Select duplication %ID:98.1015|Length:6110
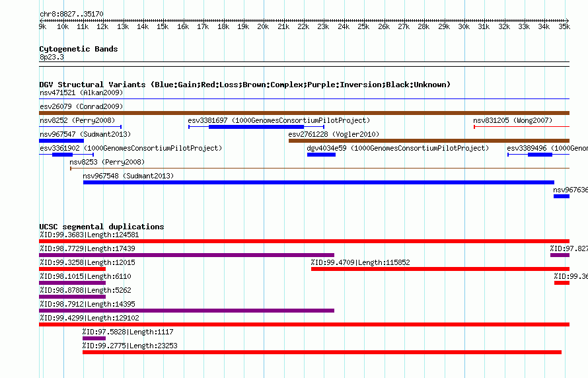The width and height of the screenshot is (588, 378). (x=85, y=276)
